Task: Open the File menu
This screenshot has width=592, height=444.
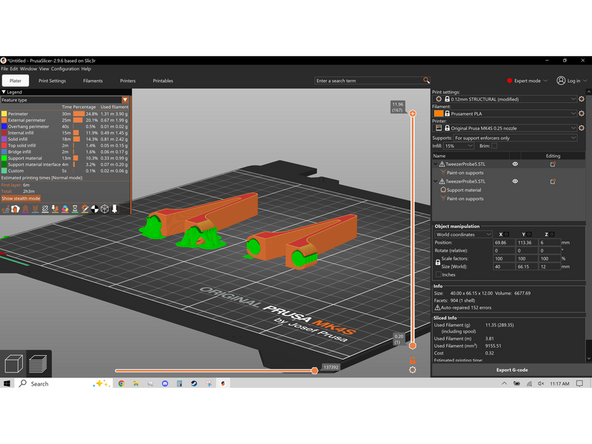Action: click(4, 69)
